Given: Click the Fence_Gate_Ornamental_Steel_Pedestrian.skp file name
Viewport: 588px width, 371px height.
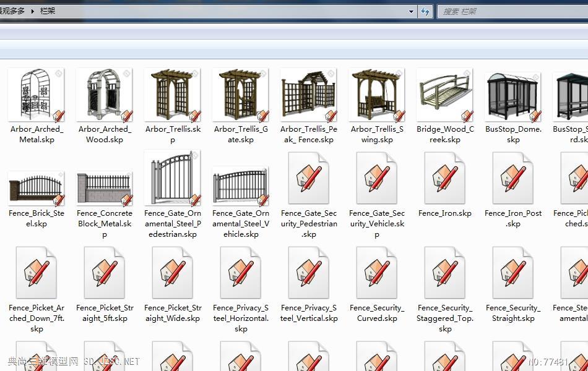Looking at the screenshot, I should pos(173,224).
